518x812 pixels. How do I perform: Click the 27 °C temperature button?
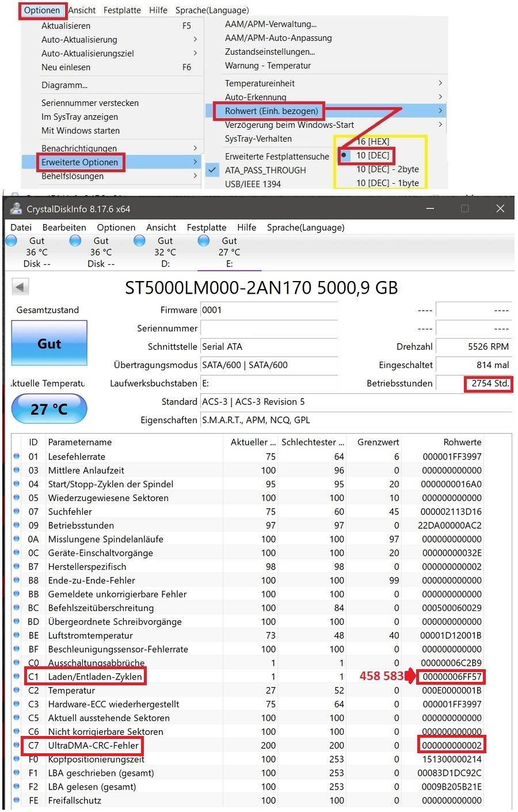tap(49, 409)
